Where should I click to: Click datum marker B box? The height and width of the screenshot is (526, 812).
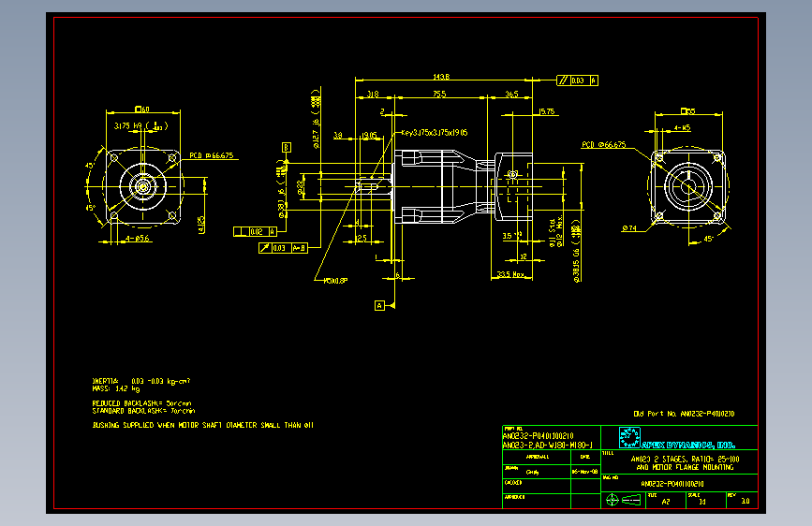click(286, 148)
